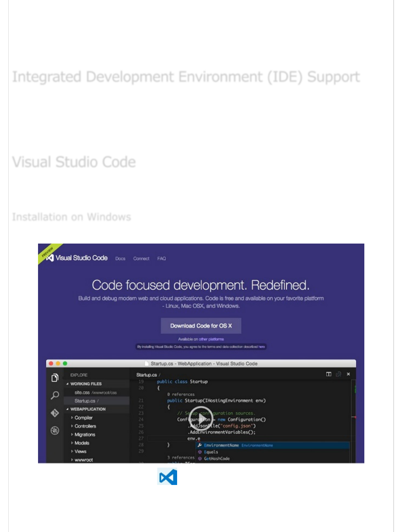Expand the wwwroot folder
402x532 pixels.
pos(82,460)
